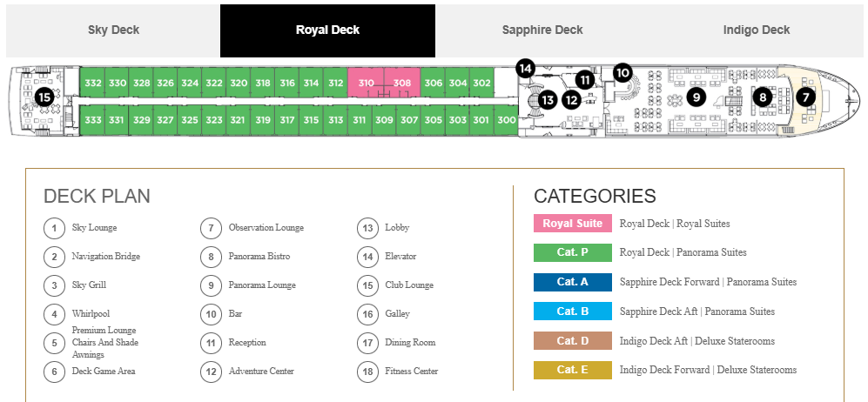Click the Panorama Bistro marker 8
This screenshot has width=868, height=402.
pyautogui.click(x=763, y=97)
